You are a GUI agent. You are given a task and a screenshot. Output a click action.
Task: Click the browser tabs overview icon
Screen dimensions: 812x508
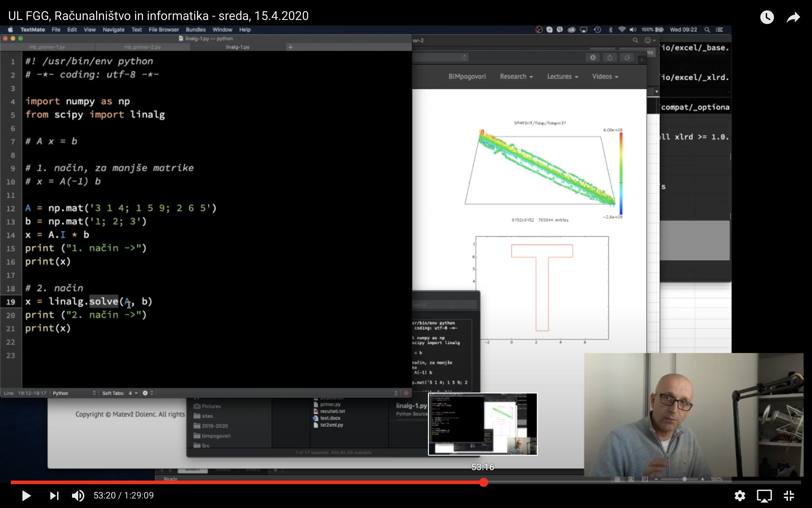click(x=627, y=58)
